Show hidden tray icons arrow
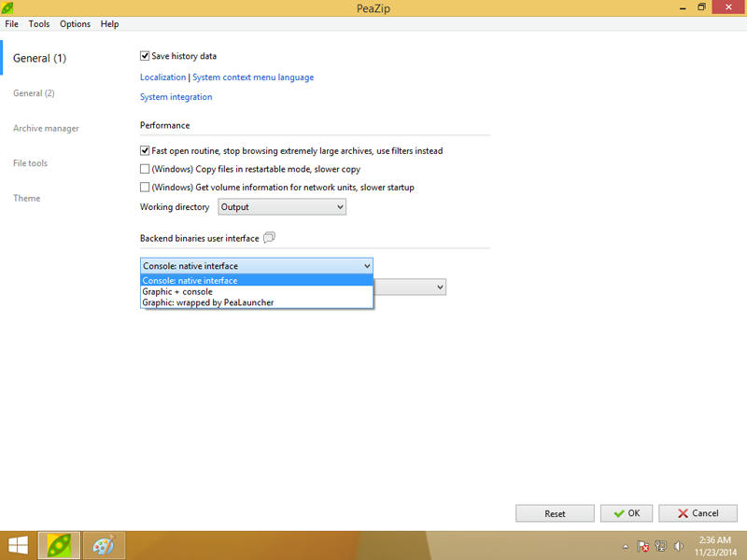The width and height of the screenshot is (747, 560). pos(626,547)
